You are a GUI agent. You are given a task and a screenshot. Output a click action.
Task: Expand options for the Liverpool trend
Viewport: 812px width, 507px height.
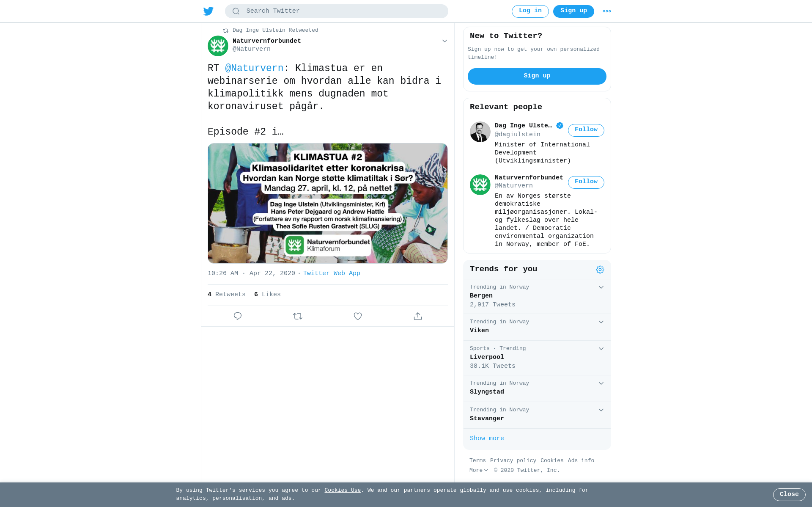(601, 349)
